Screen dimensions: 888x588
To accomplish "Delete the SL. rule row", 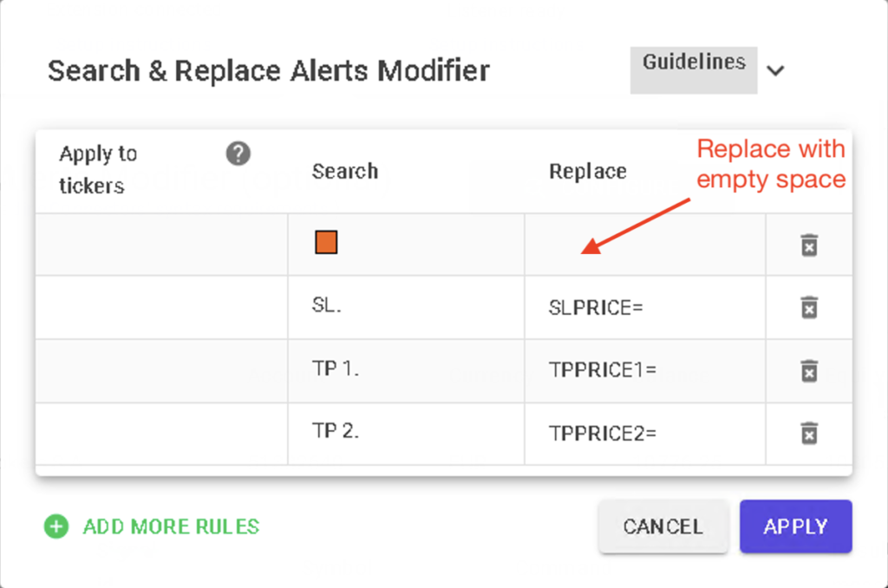I will 808,307.
